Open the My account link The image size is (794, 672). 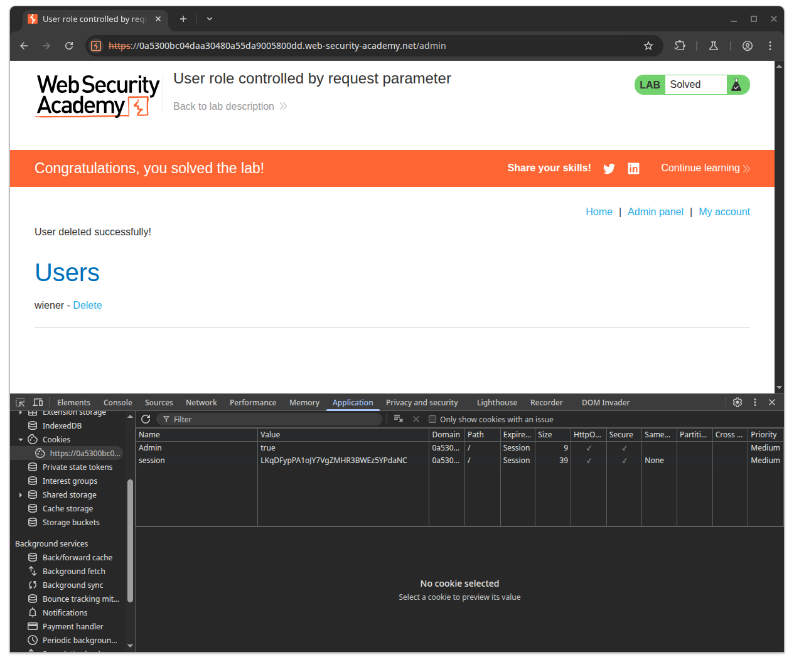click(724, 212)
